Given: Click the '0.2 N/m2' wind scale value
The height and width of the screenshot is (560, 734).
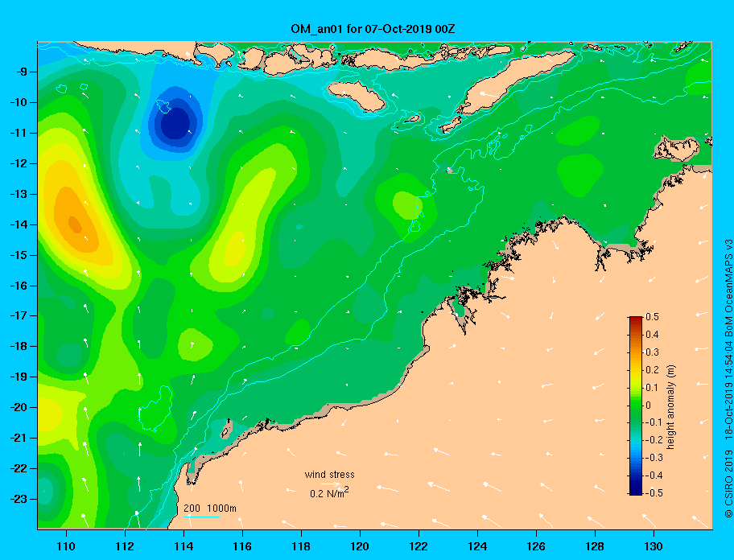Looking at the screenshot, I should (x=329, y=493).
